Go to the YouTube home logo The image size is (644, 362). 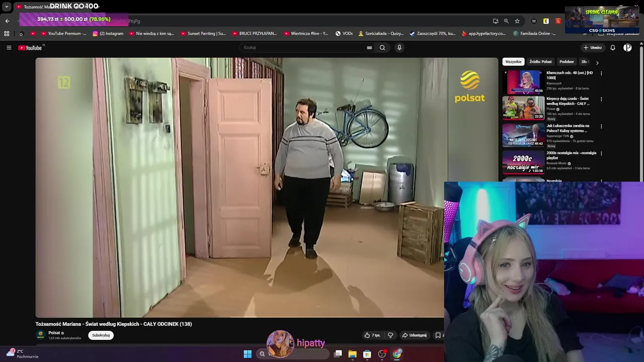tap(30, 48)
